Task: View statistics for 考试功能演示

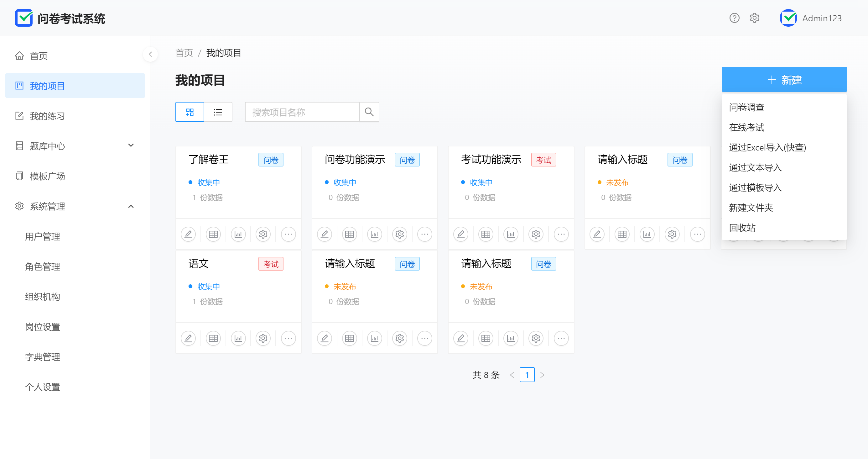Action: click(x=511, y=234)
